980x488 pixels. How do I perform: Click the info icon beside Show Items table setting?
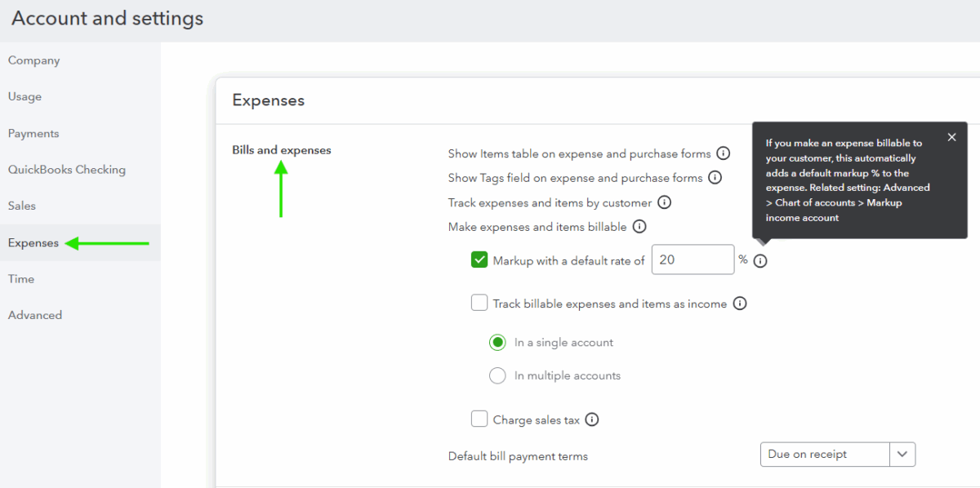tap(724, 153)
